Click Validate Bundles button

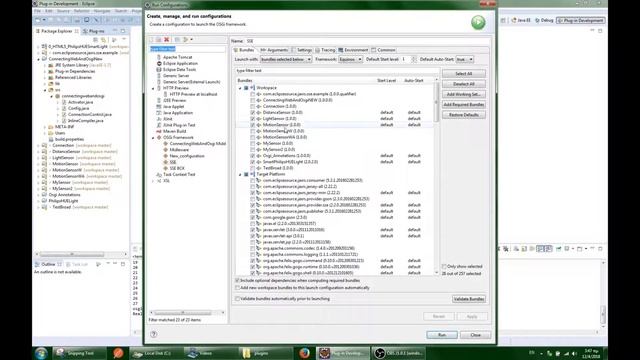[469, 299]
